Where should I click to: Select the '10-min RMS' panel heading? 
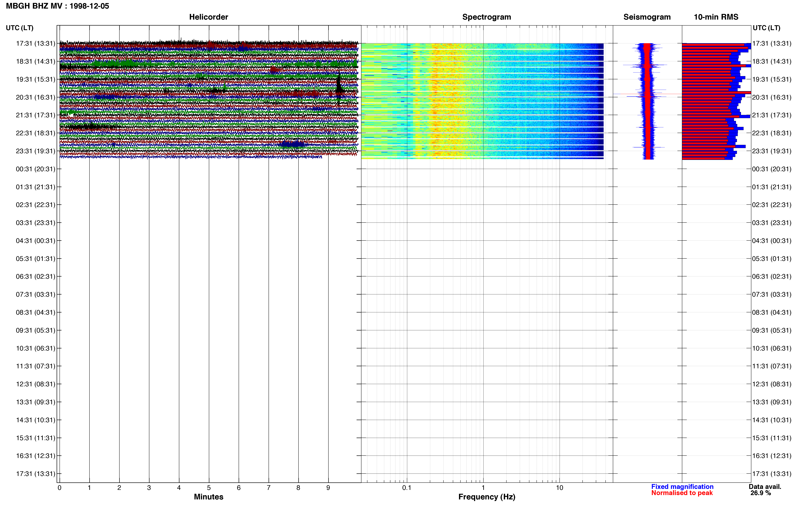(716, 17)
